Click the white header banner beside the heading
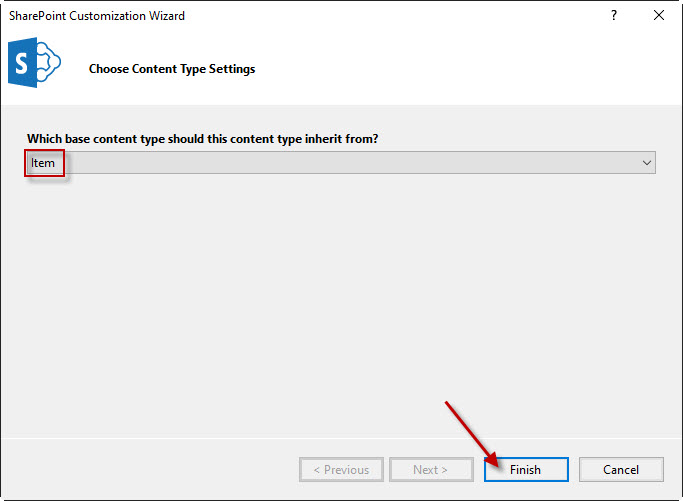Image resolution: width=683 pixels, height=501 pixels. 457,69
